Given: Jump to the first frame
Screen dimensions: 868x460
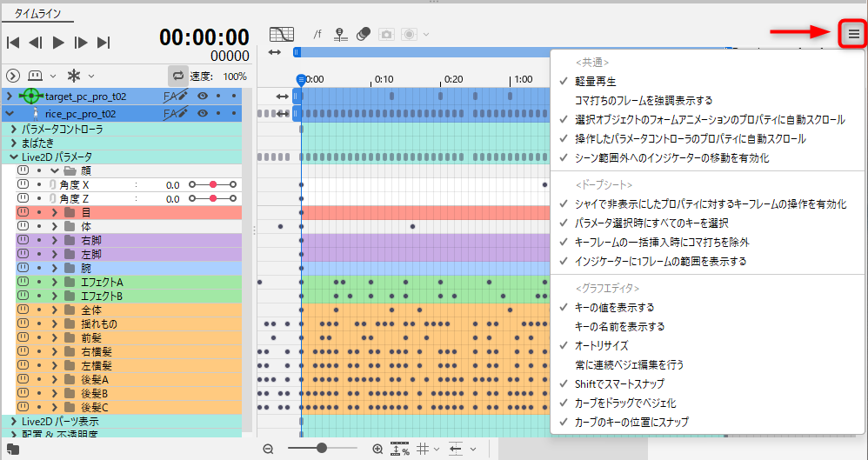Looking at the screenshot, I should 13,43.
